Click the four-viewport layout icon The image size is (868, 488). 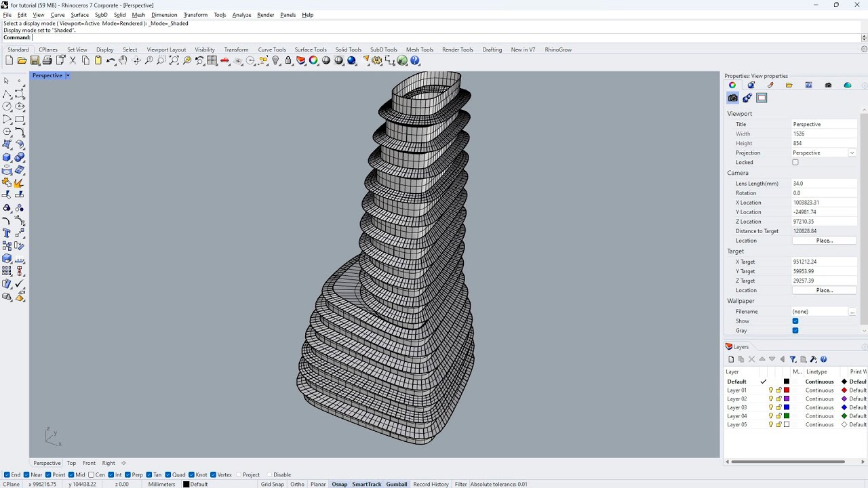212,60
